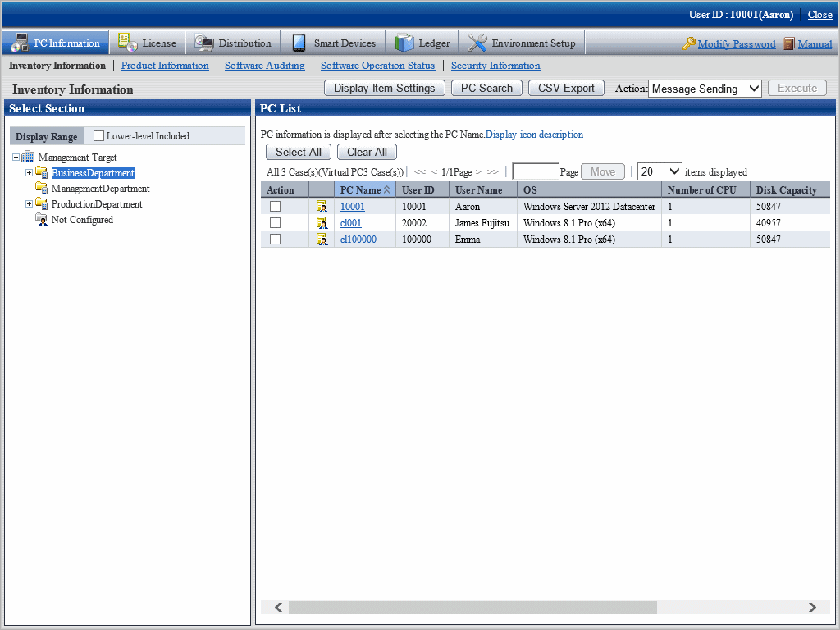Click the Management Target building icon
The width and height of the screenshot is (840, 630).
click(x=28, y=157)
